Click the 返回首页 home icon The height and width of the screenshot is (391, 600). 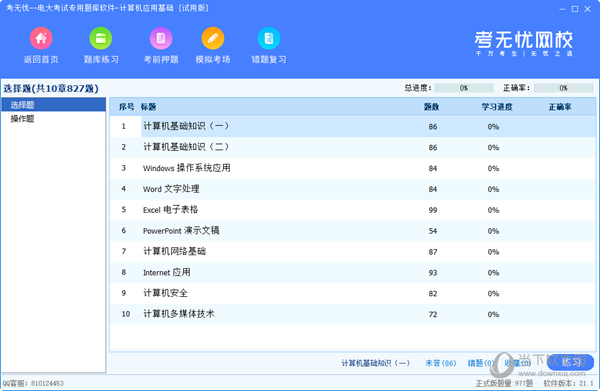[41, 38]
